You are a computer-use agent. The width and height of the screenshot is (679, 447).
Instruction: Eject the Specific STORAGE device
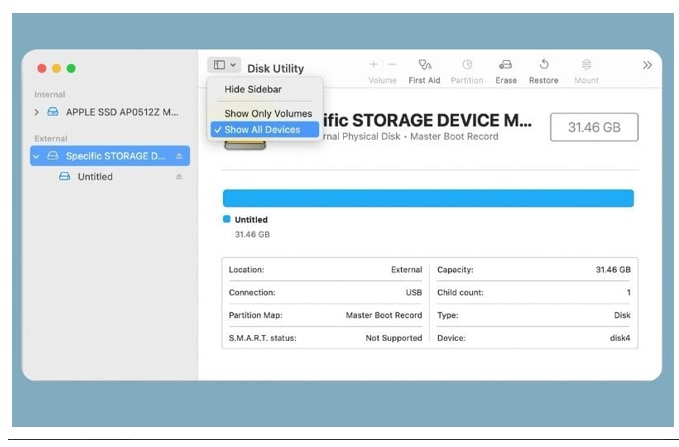(x=180, y=156)
